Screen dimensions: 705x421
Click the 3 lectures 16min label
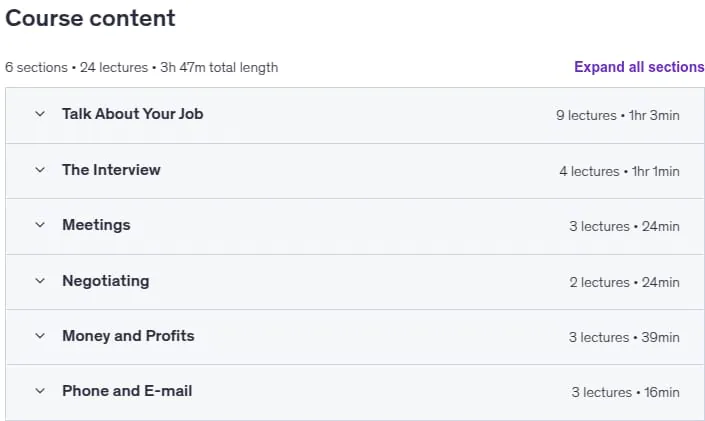625,392
